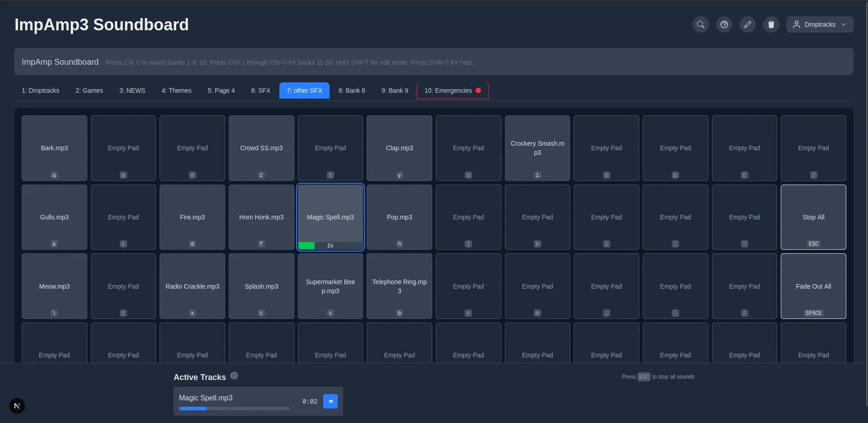Play the Telephone Ring.mp3 pad
The width and height of the screenshot is (868, 423).
[399, 286]
